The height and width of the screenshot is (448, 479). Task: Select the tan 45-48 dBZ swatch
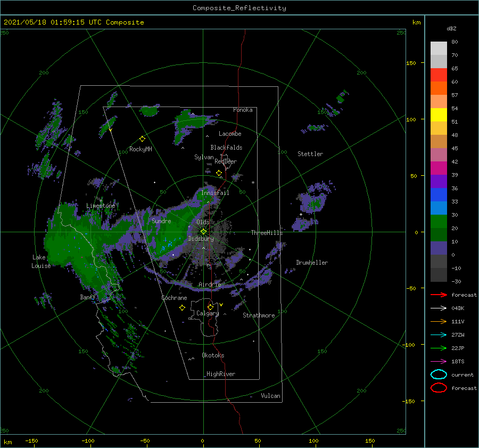pyautogui.click(x=439, y=141)
